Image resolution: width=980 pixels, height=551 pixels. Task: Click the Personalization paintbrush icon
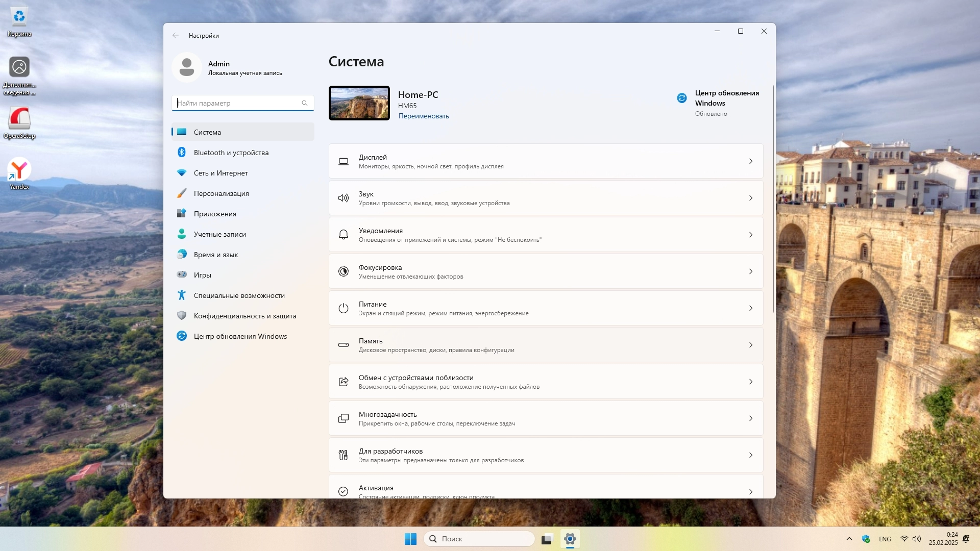(x=182, y=193)
